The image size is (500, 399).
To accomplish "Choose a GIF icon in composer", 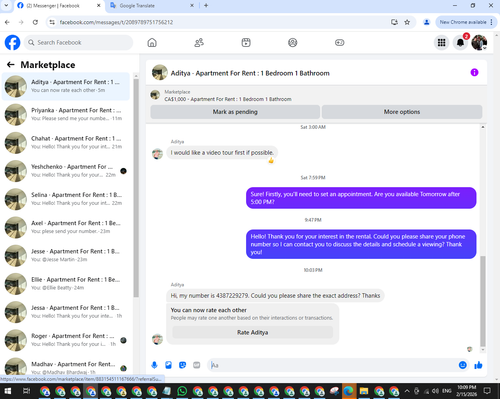I will 197,365.
